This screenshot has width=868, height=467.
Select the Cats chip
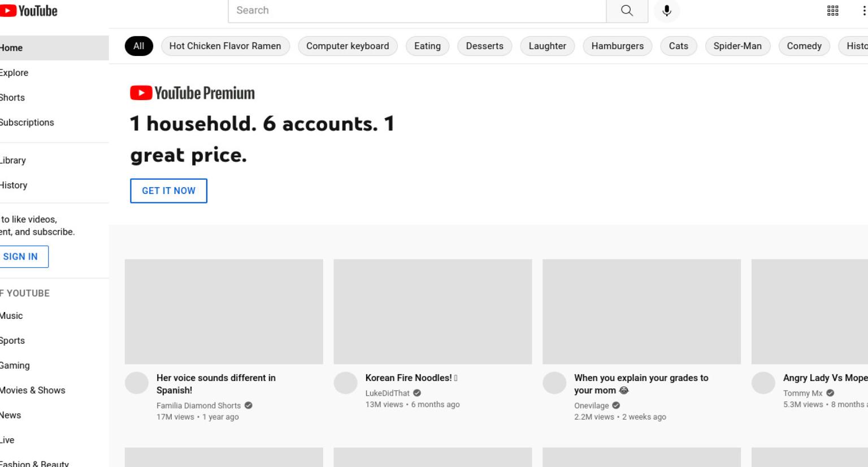[x=678, y=46]
